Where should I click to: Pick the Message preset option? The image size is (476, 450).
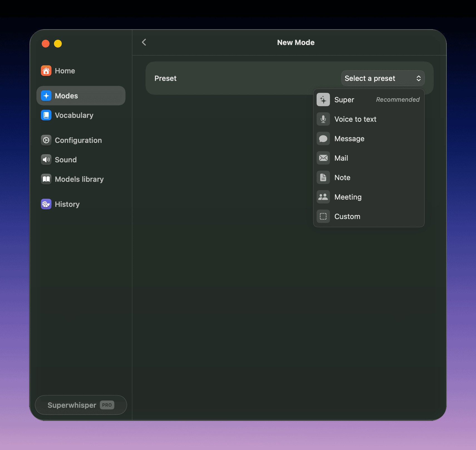click(369, 138)
